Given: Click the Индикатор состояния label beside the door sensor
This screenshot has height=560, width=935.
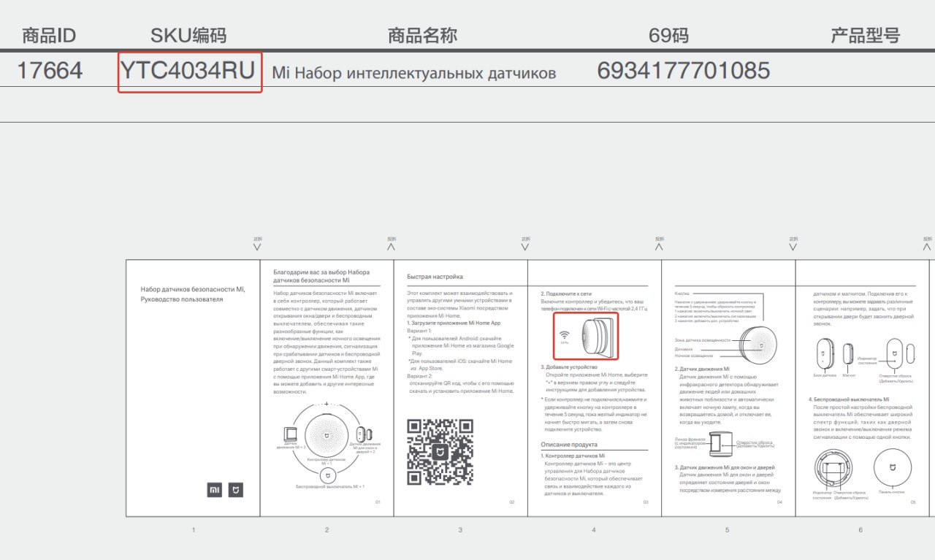Looking at the screenshot, I should click(x=867, y=360).
